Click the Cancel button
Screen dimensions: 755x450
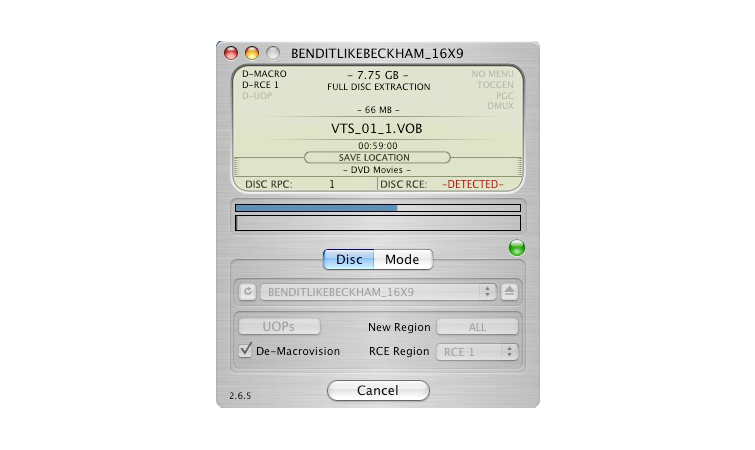pyautogui.click(x=378, y=390)
